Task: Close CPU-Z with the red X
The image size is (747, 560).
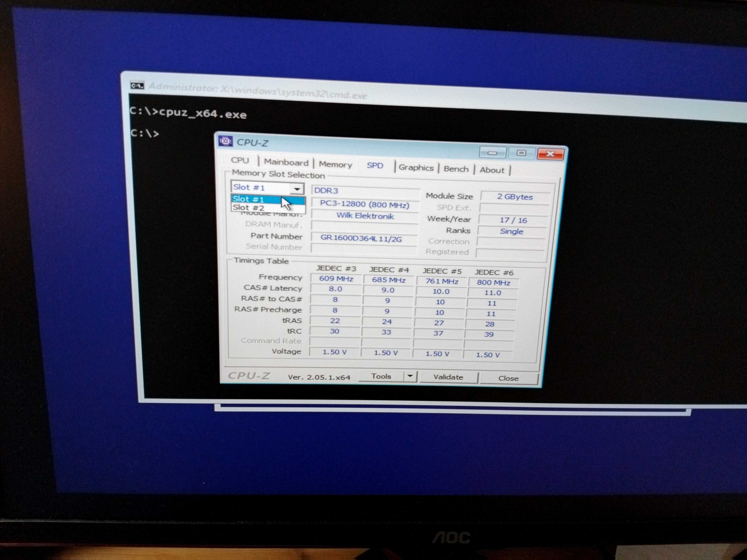Action: click(550, 154)
